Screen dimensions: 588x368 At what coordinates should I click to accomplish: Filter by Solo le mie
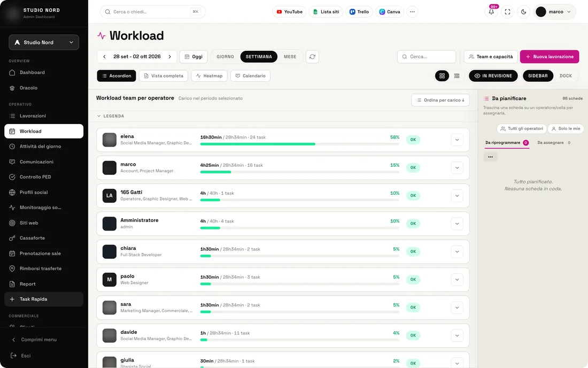(566, 129)
